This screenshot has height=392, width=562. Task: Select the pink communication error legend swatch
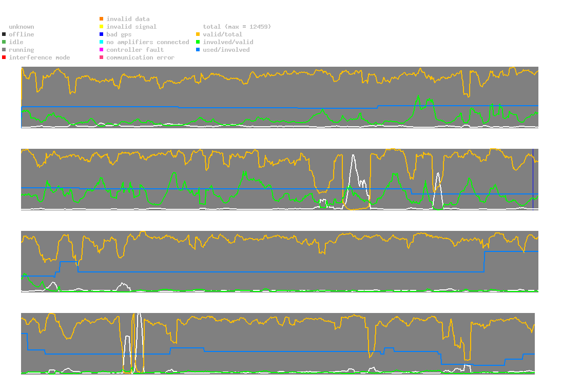coord(102,57)
